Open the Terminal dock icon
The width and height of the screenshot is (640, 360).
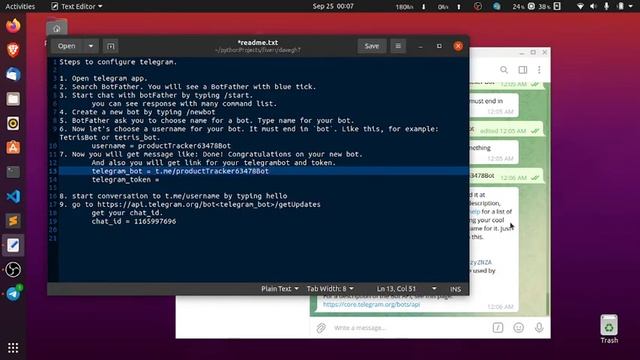(x=13, y=172)
